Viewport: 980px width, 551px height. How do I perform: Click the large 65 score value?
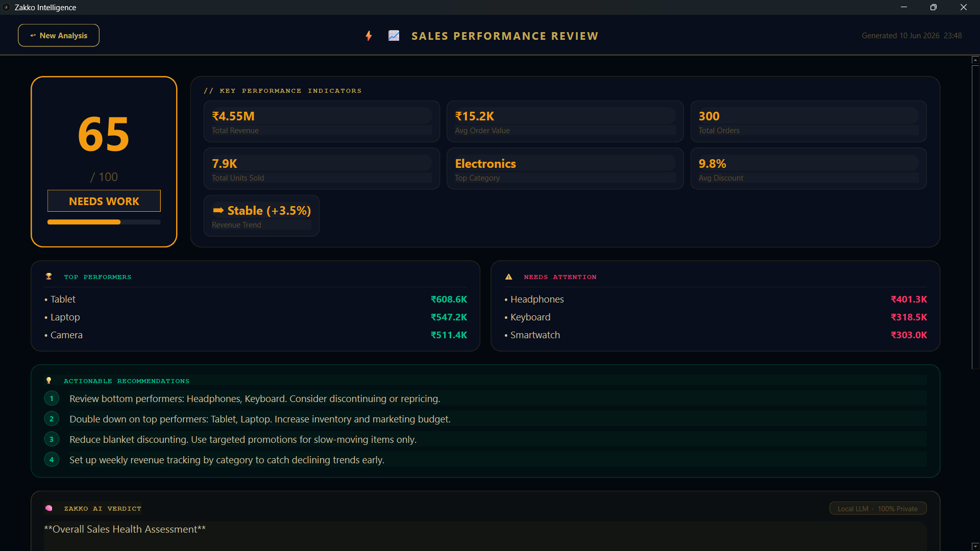point(104,134)
